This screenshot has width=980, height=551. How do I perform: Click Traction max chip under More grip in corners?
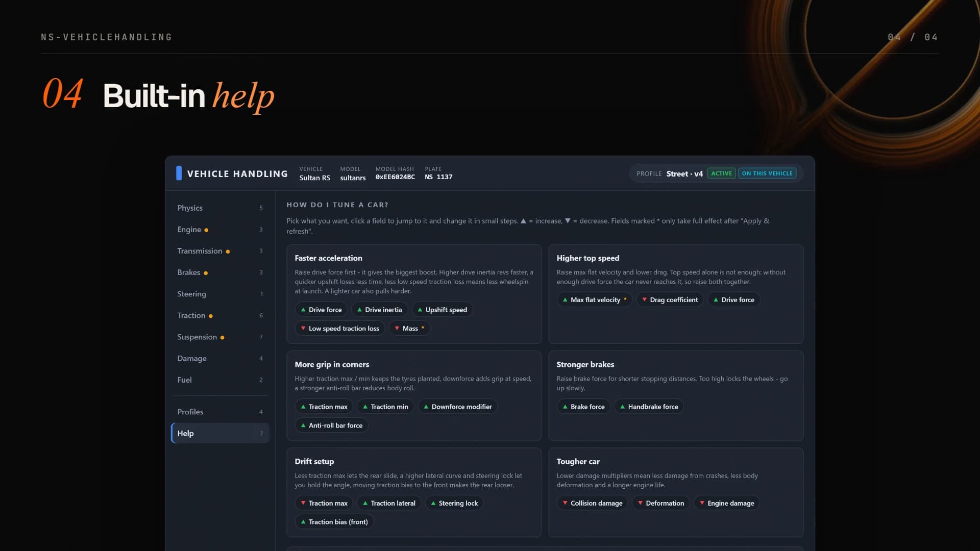click(324, 407)
